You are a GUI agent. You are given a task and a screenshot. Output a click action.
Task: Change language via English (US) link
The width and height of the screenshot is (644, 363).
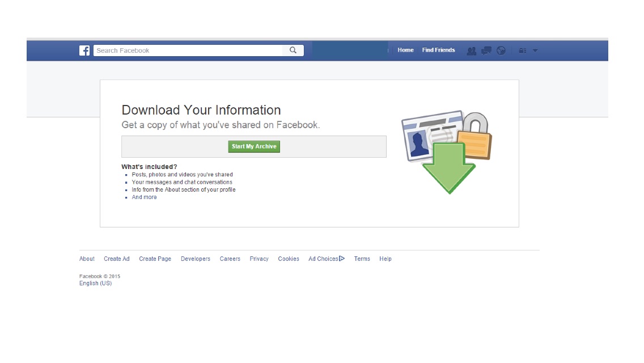[95, 283]
